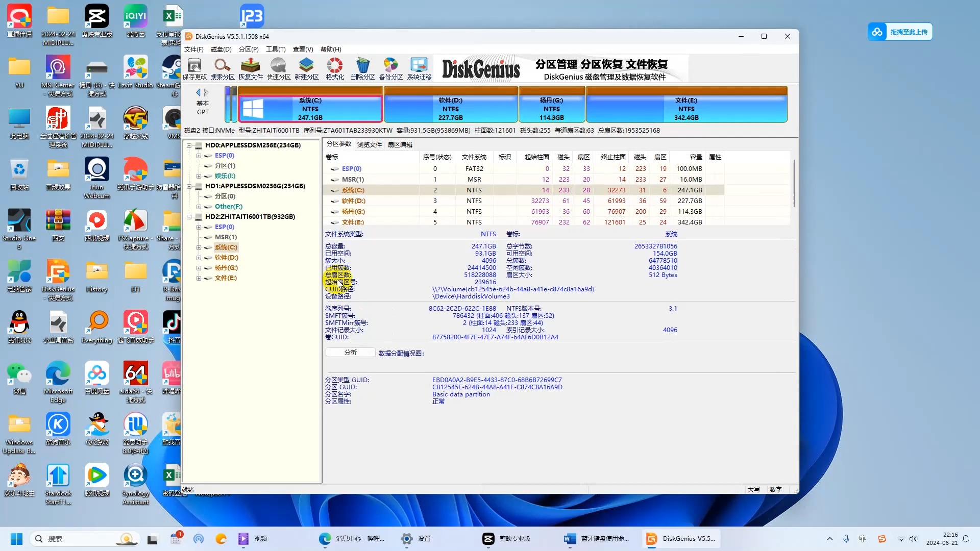Image resolution: width=980 pixels, height=551 pixels.
Task: Open the 工具(T) menu
Action: point(276,49)
